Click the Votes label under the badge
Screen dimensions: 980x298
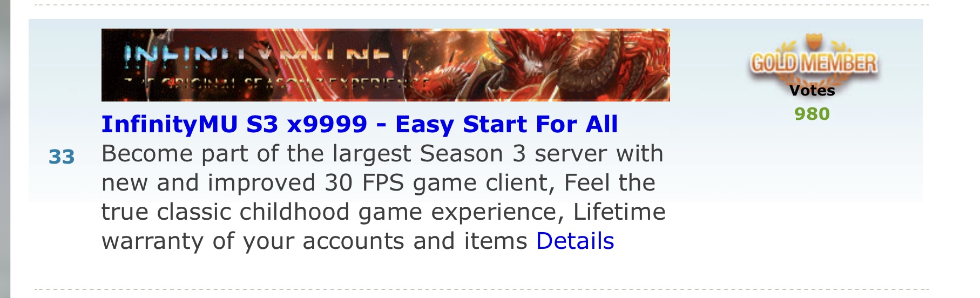[x=812, y=90]
